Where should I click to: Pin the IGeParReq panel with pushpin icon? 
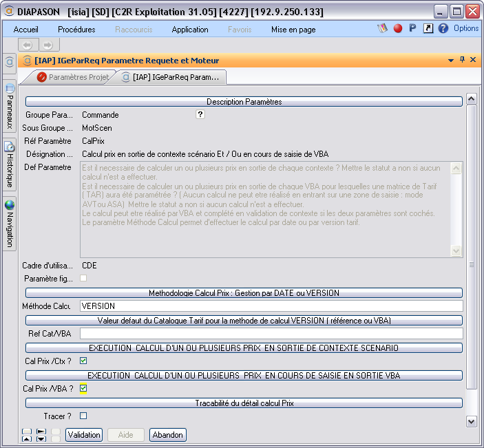tap(462, 60)
